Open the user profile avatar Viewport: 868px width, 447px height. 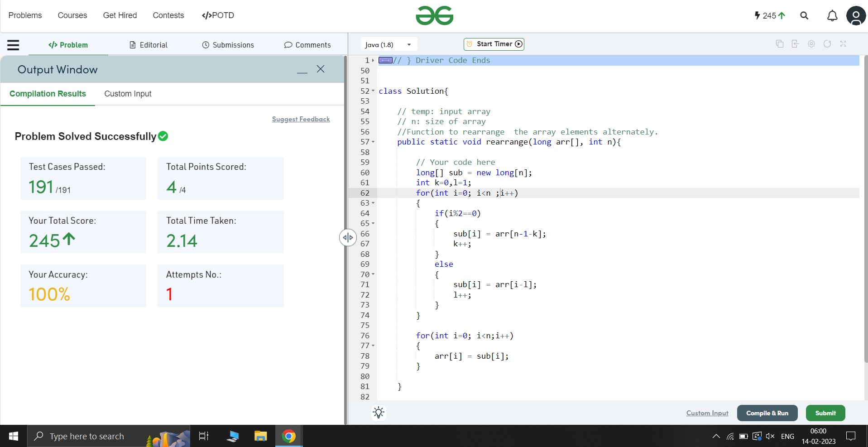click(856, 16)
